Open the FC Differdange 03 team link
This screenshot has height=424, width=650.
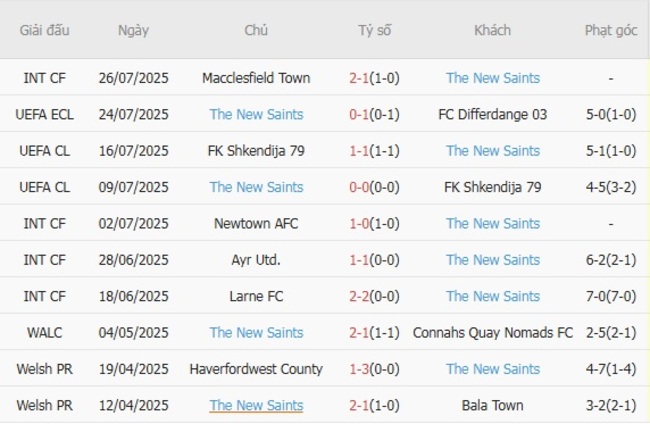493,114
